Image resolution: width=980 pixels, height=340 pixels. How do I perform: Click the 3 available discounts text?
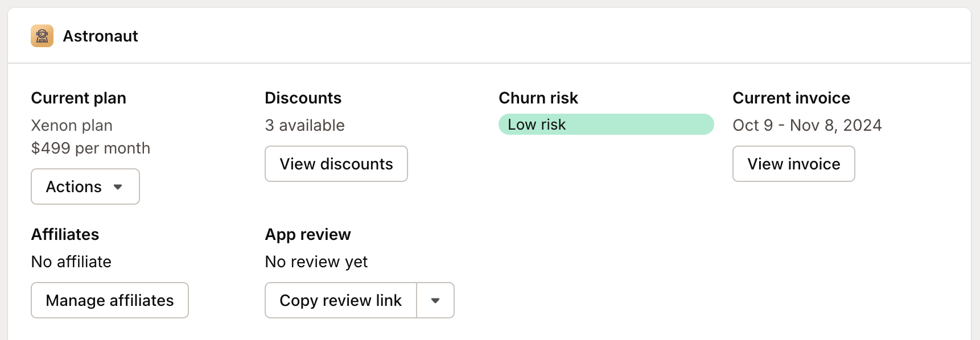coord(304,125)
